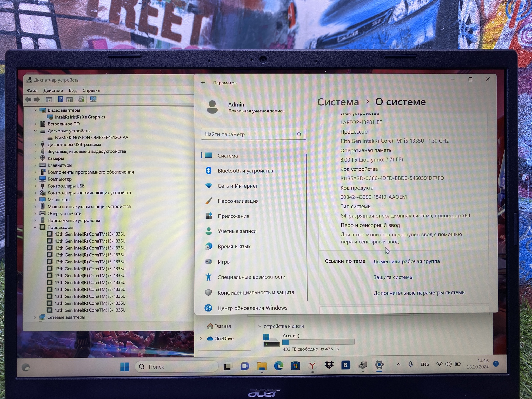Screen dimensions: 532x399
Task: Collapse the Процессоры tree node
Action: click(x=35, y=227)
